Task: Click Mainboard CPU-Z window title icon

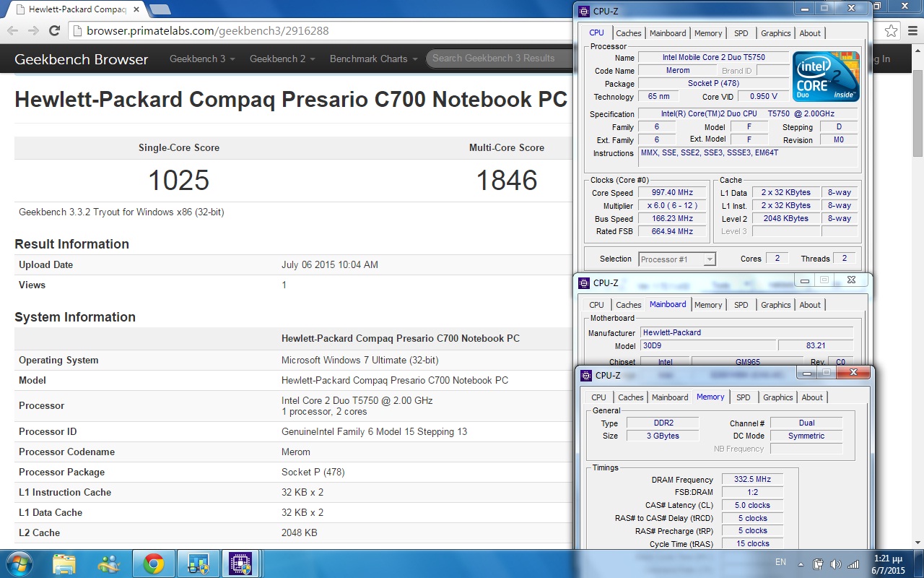Action: 583,282
